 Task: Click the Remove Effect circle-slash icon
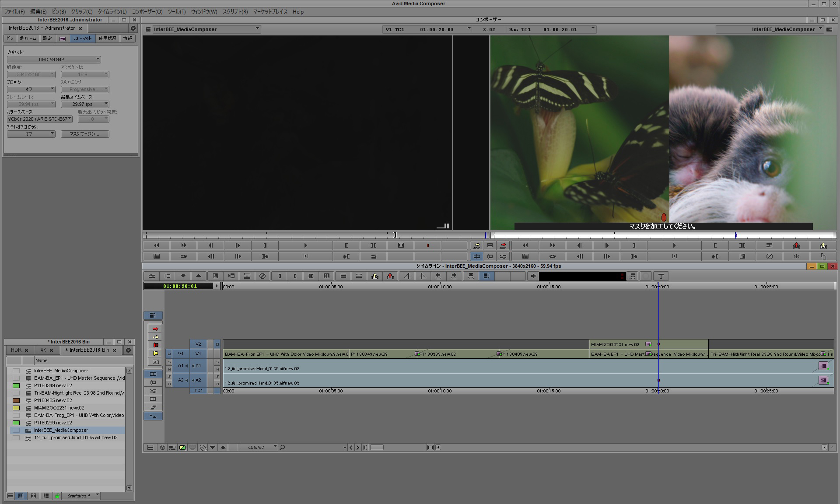262,276
